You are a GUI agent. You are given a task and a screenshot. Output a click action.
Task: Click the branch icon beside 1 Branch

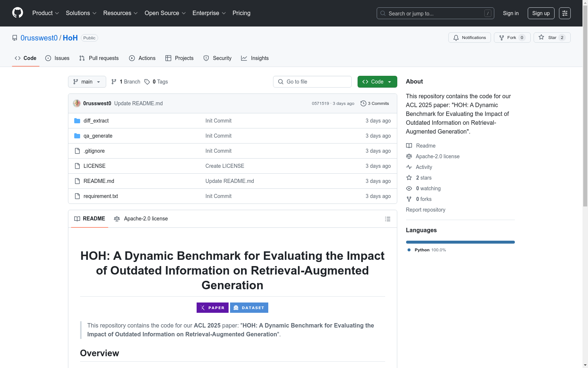(114, 82)
